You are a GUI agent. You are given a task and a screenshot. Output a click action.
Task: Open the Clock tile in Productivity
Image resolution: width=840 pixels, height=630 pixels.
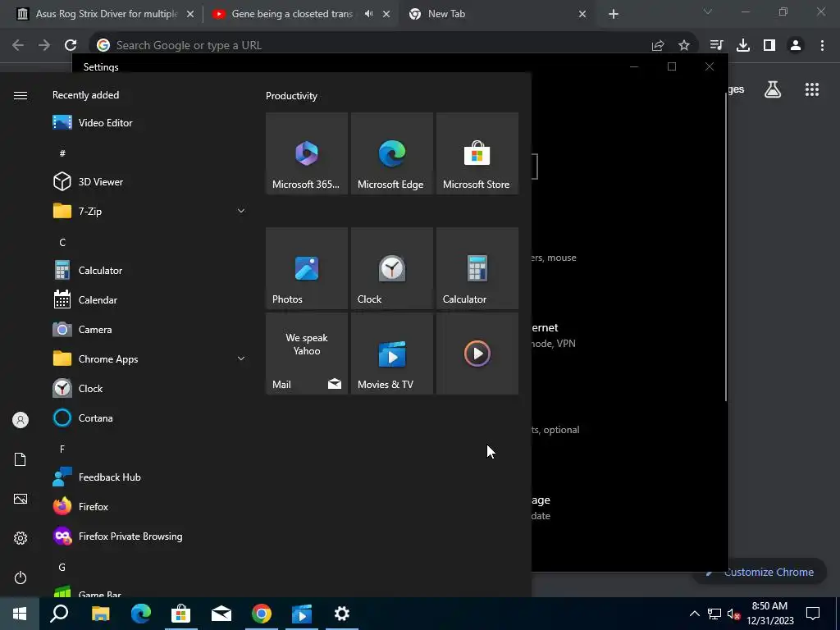pyautogui.click(x=392, y=268)
